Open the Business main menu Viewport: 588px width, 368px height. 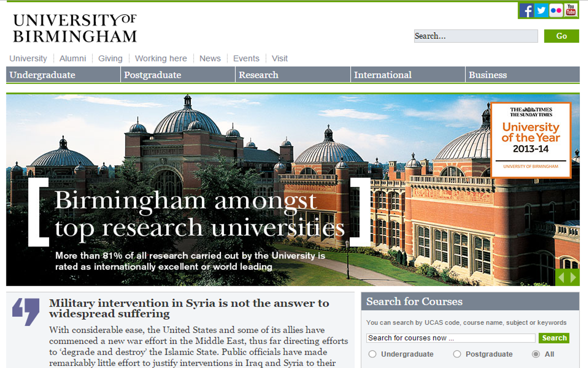523,75
